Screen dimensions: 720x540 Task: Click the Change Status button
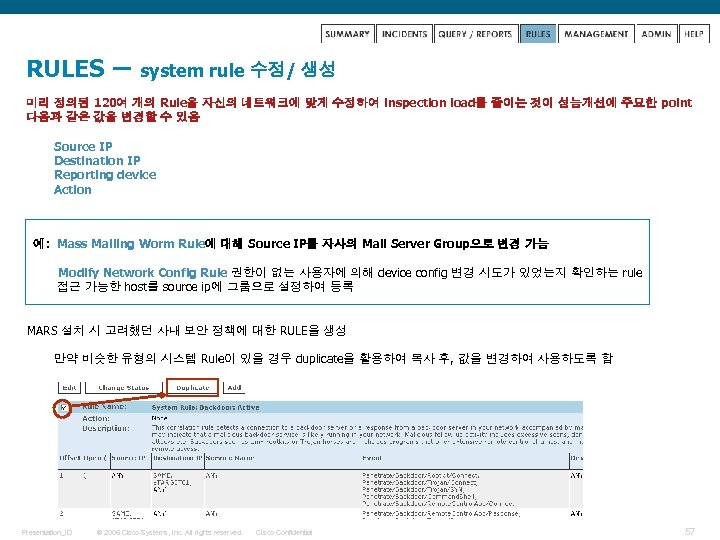click(x=124, y=387)
